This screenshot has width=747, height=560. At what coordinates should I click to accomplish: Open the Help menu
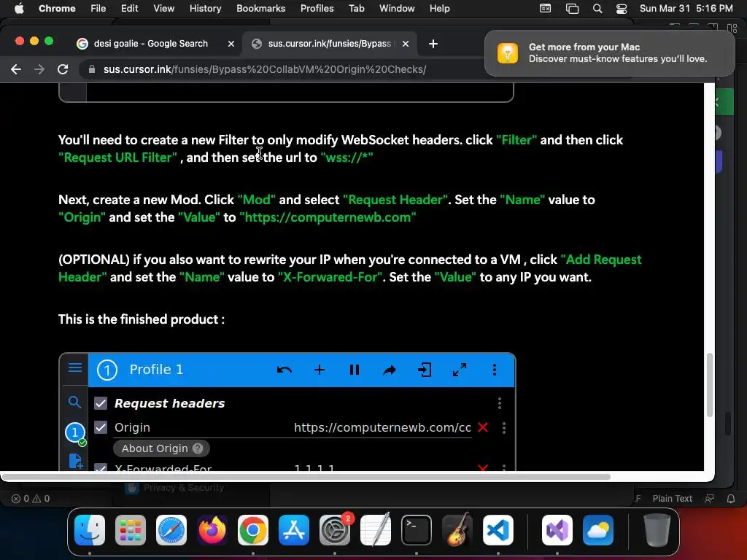click(439, 9)
